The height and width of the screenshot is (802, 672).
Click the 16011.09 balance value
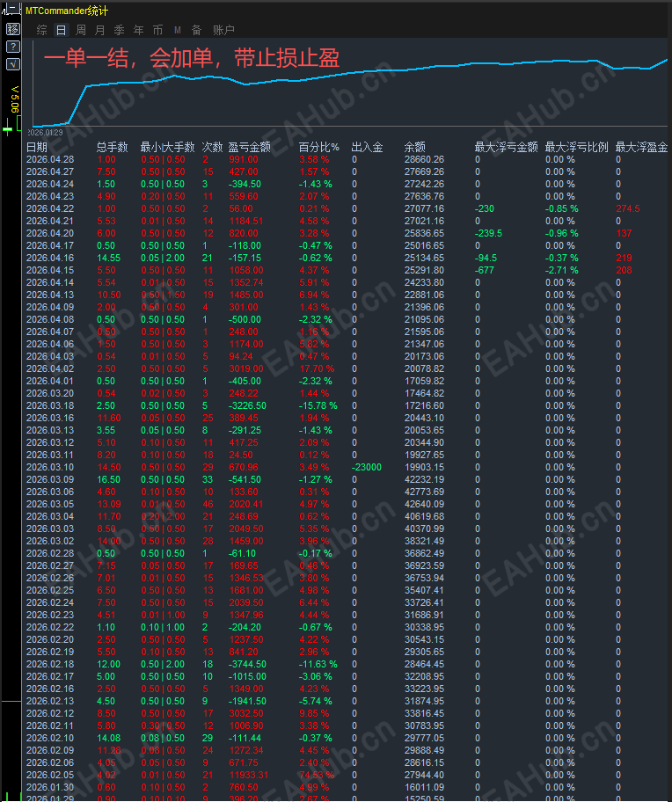[x=424, y=787]
